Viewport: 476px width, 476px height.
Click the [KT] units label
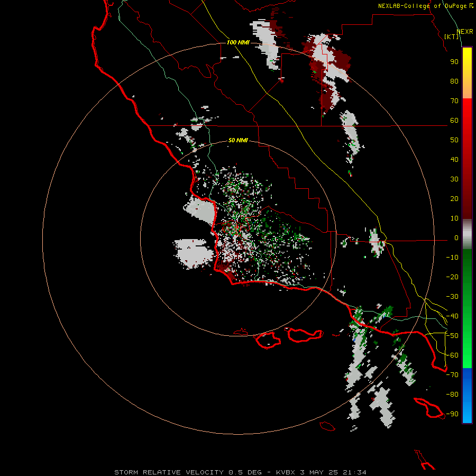[452, 36]
